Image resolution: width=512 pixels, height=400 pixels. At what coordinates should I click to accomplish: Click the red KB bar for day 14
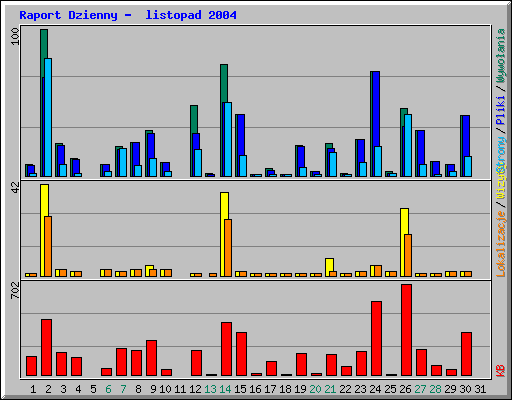point(227,349)
